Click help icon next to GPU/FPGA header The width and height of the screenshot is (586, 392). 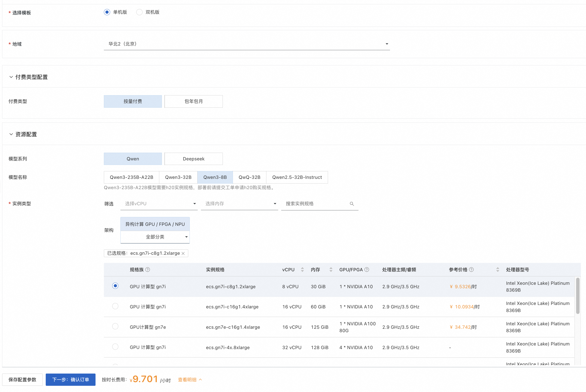point(367,270)
